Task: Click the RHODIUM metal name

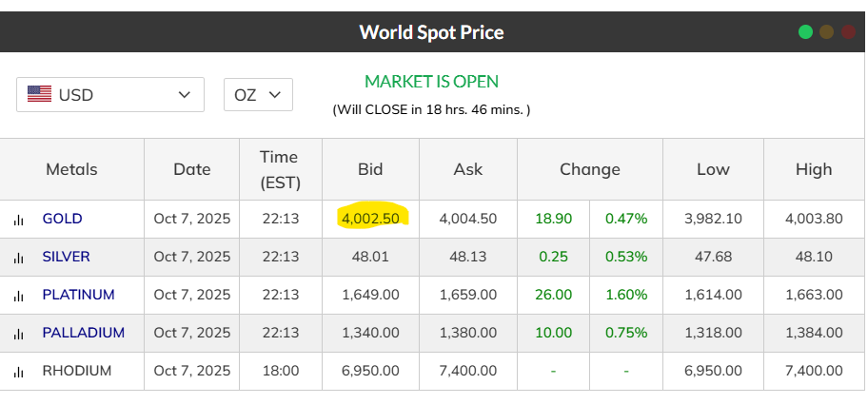Action: pyautogui.click(x=76, y=371)
